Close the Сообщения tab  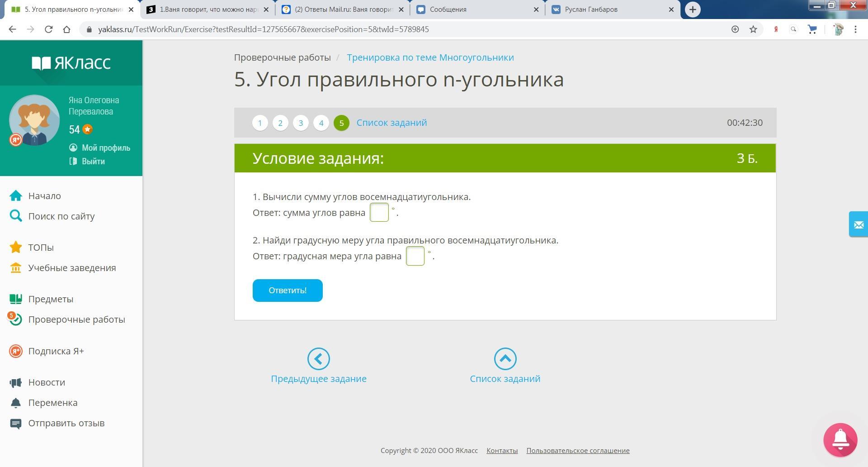tap(536, 10)
